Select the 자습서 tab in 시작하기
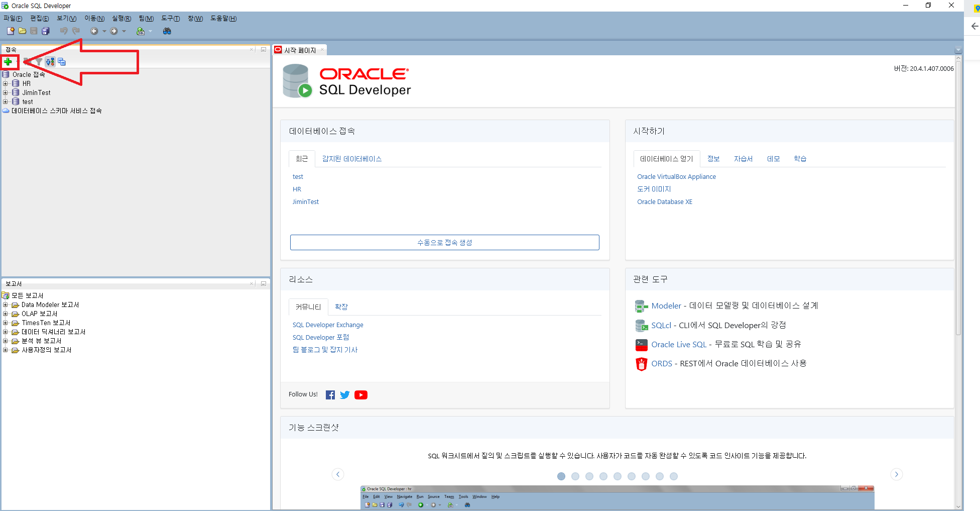Viewport: 980px width, 511px height. (743, 159)
